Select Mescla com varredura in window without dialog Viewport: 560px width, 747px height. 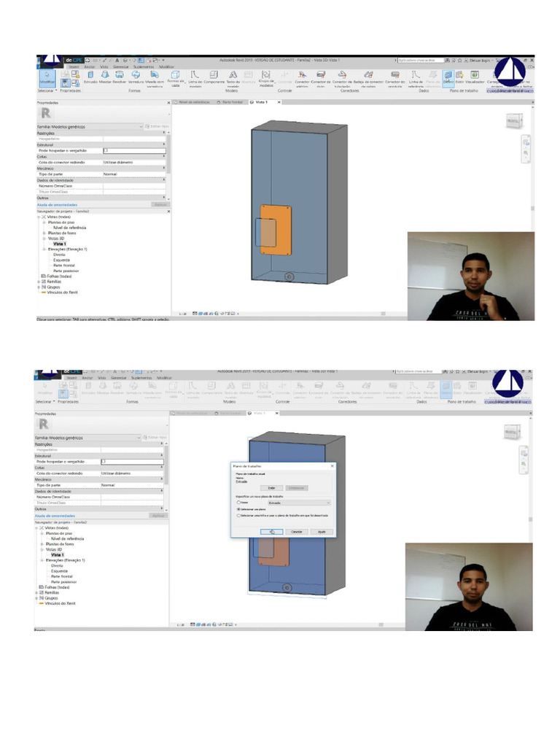155,79
